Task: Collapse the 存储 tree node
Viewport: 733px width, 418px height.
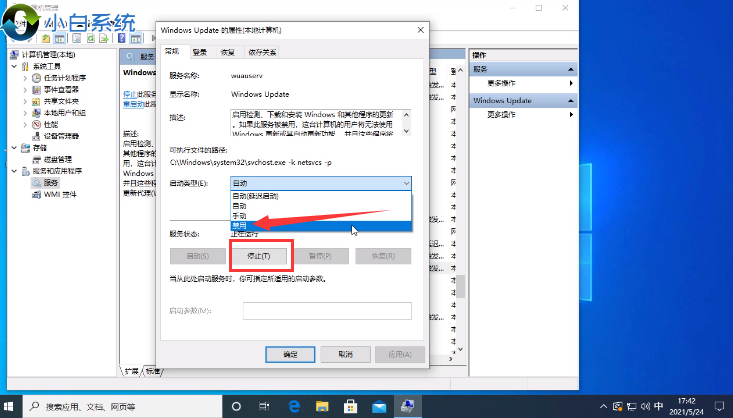Action: 14,148
